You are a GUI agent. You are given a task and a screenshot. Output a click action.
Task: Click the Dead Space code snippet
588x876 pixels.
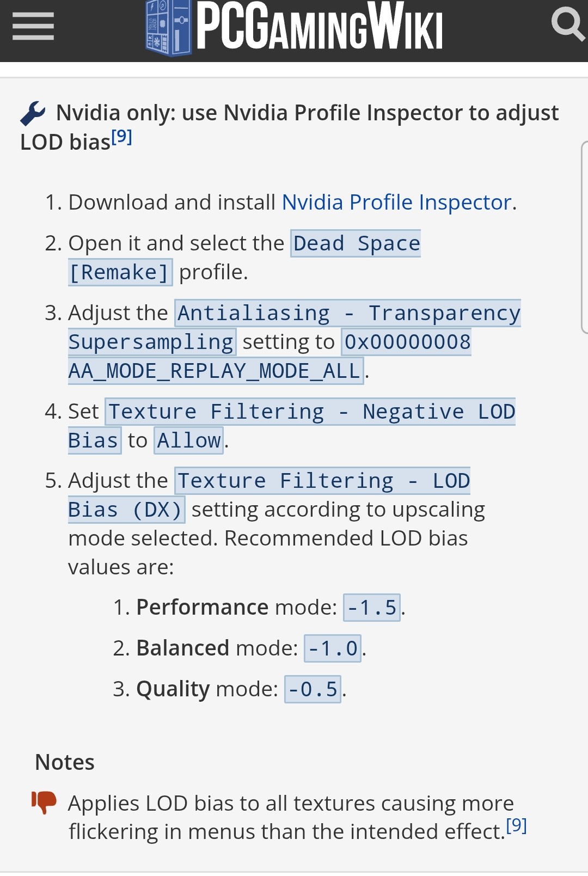[x=356, y=243]
